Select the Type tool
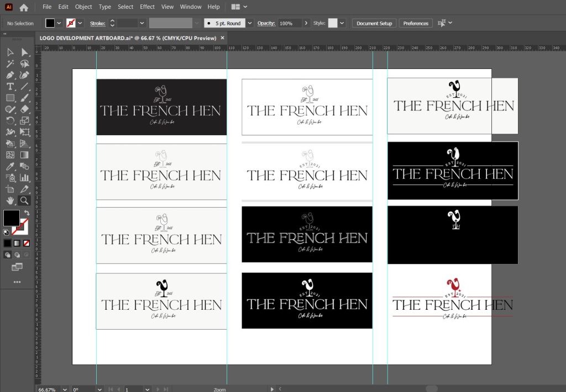Viewport: 566px width, 392px height. (x=10, y=87)
